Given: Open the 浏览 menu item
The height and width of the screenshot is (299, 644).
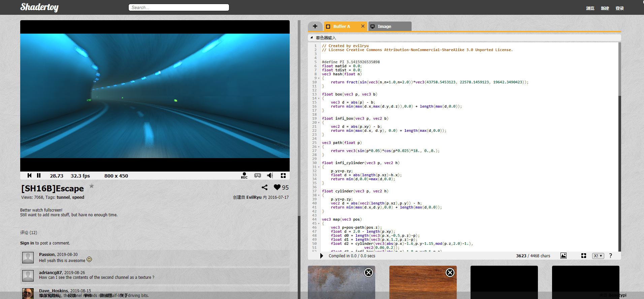Looking at the screenshot, I should pos(590,8).
